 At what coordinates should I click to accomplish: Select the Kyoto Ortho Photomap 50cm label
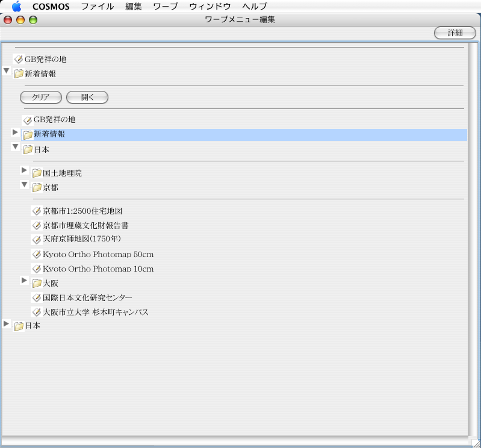pyautogui.click(x=98, y=254)
